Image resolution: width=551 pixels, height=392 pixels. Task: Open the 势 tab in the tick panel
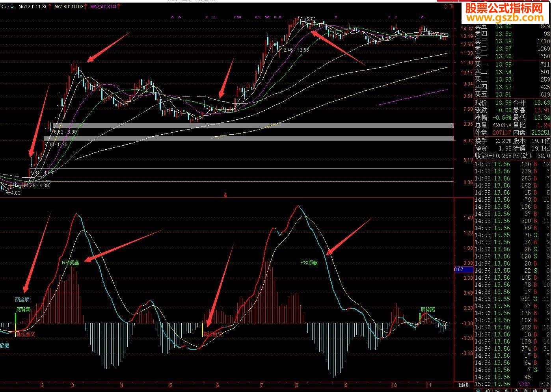[x=516, y=390]
